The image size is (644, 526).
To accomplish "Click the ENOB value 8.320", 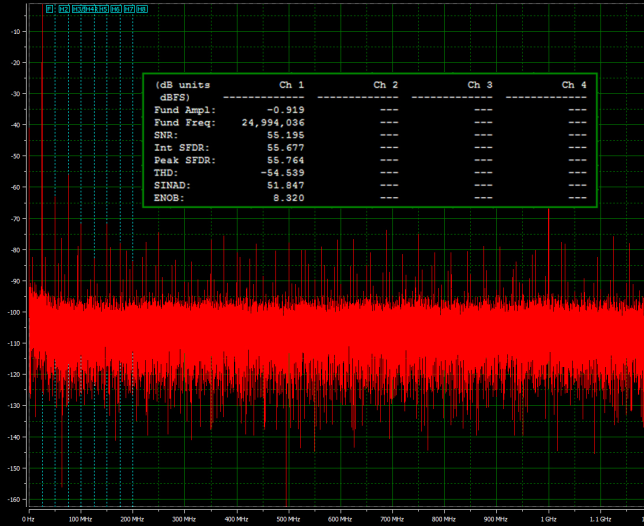I will (289, 198).
